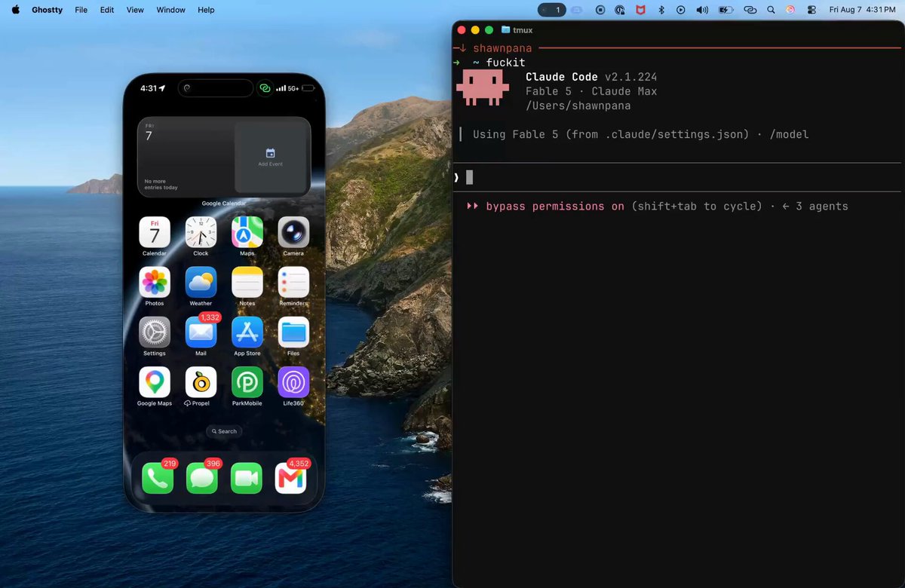The image size is (905, 588).
Task: Click the Claude Code pixel mascot logo
Action: tap(481, 88)
